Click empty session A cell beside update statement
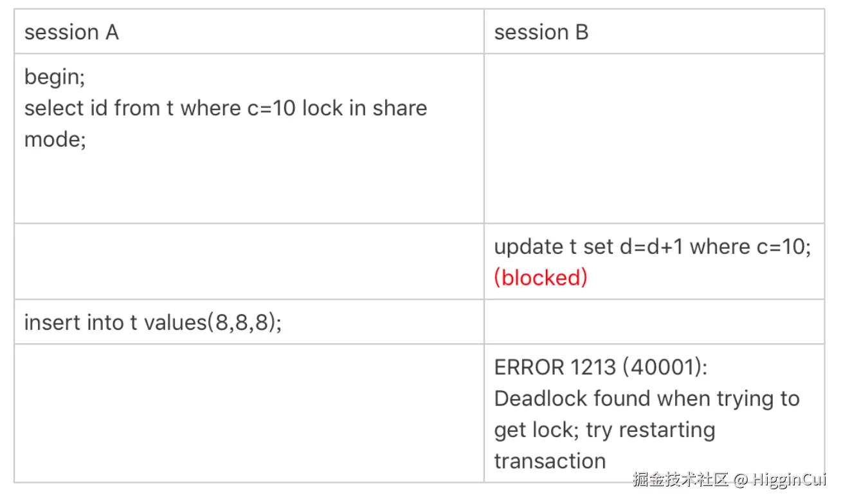 [249, 262]
